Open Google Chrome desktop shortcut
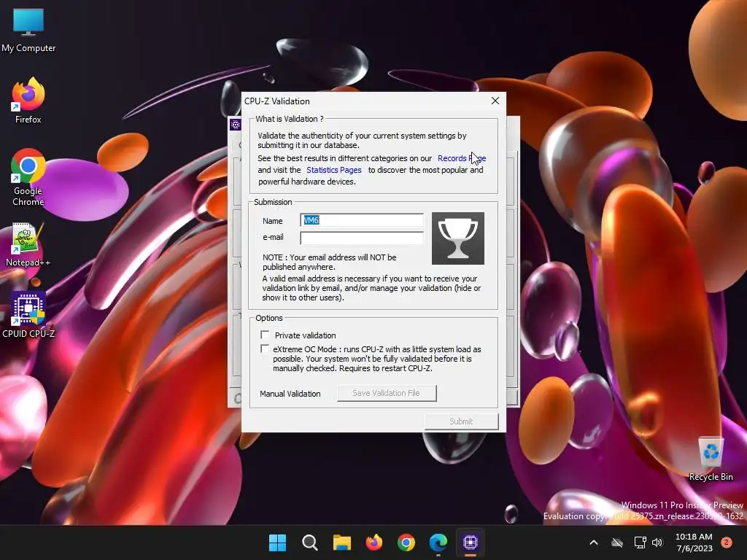The image size is (747, 560). click(x=28, y=177)
